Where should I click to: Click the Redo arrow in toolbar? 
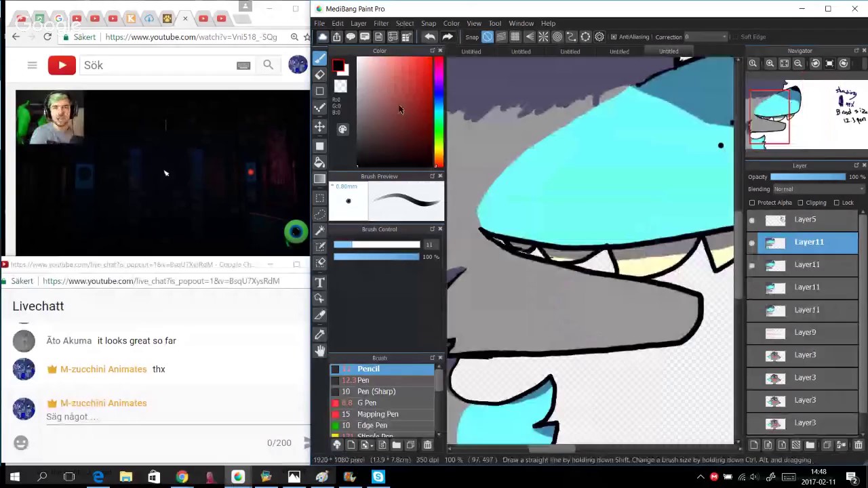coord(448,37)
